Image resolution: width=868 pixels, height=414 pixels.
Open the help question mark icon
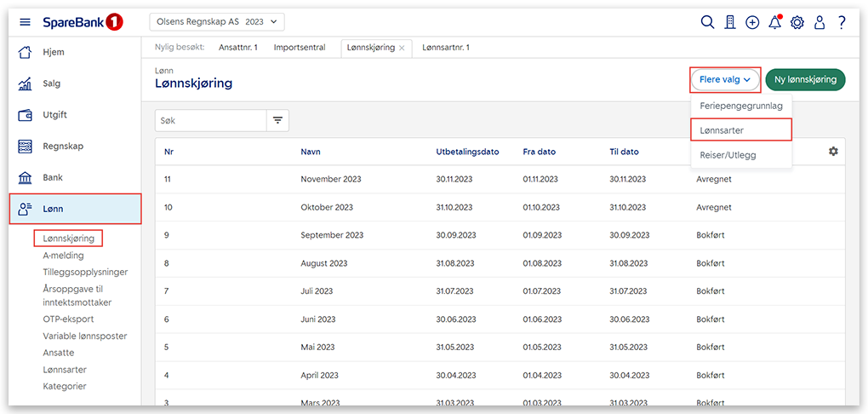[x=842, y=22]
